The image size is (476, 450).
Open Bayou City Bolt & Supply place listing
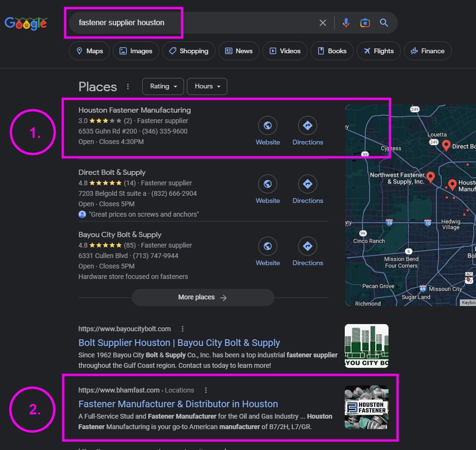click(120, 235)
